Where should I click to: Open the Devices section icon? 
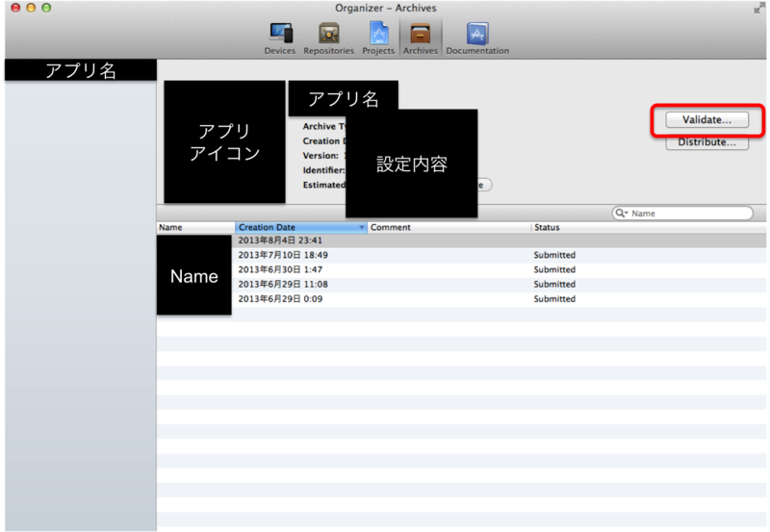(x=280, y=38)
